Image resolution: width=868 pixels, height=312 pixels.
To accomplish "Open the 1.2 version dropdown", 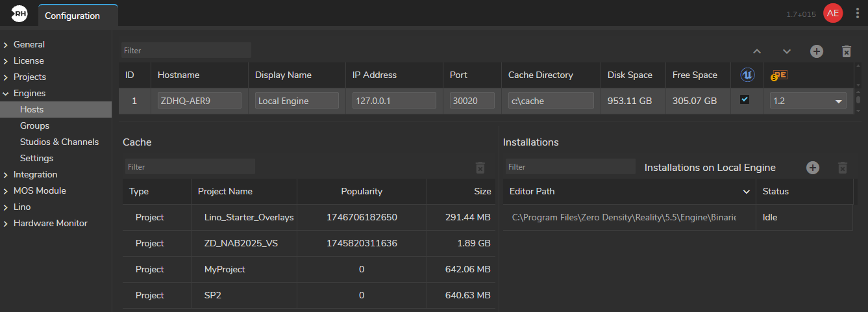I will 808,101.
